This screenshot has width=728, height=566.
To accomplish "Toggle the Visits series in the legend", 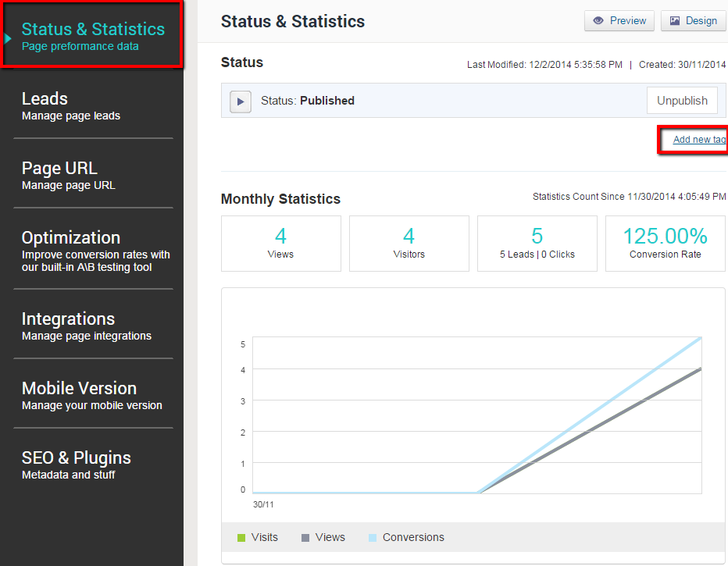I will coord(265,537).
